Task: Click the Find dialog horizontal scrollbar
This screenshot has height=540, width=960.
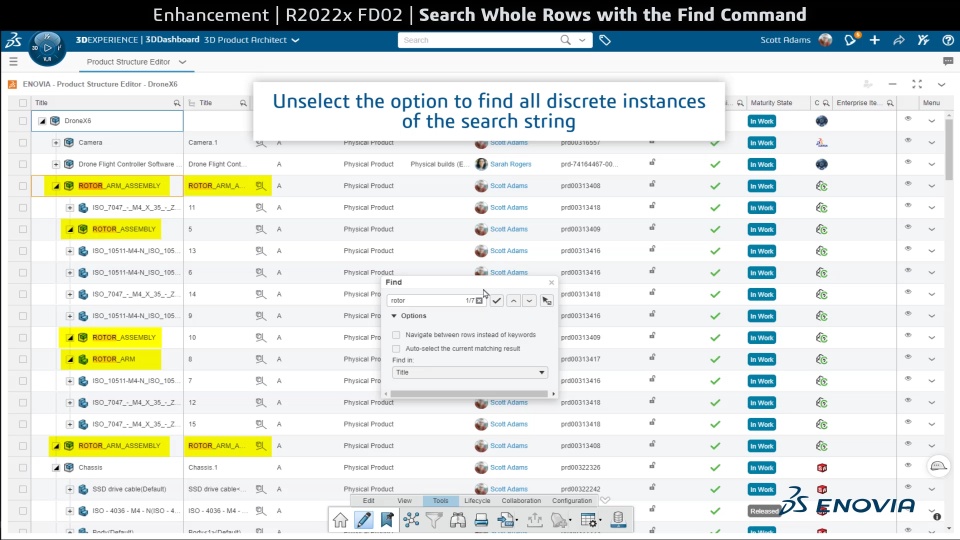Action: click(x=469, y=394)
